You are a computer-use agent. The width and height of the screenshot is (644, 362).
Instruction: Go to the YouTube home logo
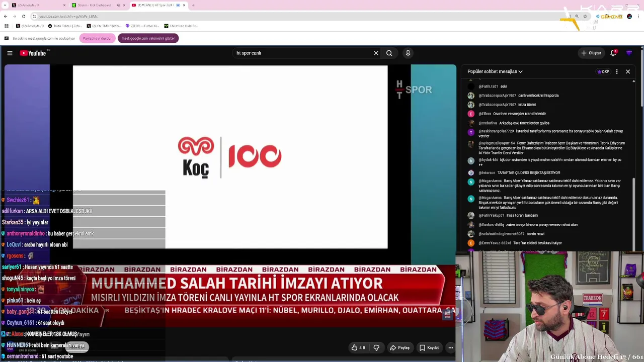click(33, 53)
